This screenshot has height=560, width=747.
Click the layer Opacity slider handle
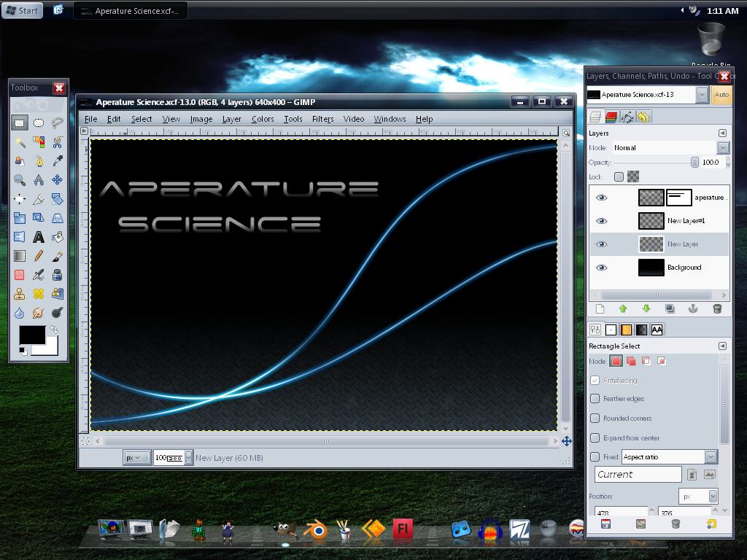coord(694,163)
